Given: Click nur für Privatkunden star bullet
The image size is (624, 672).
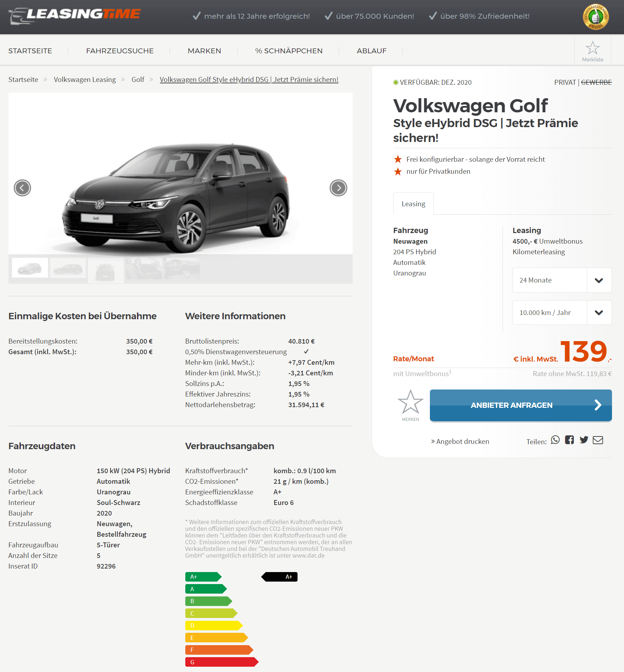Looking at the screenshot, I should (x=398, y=172).
